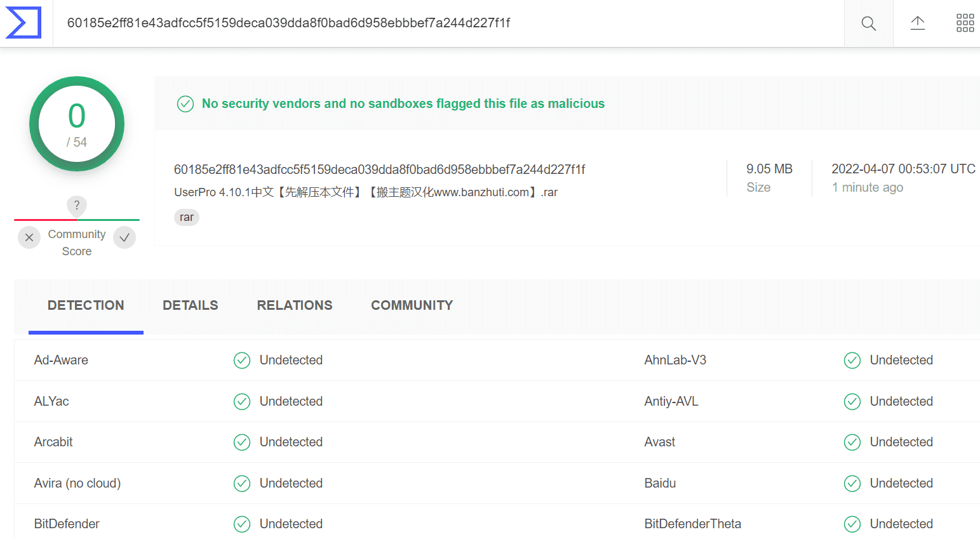Select the Ad-Aware vendor name
The height and width of the screenshot is (539, 980).
[x=61, y=360]
